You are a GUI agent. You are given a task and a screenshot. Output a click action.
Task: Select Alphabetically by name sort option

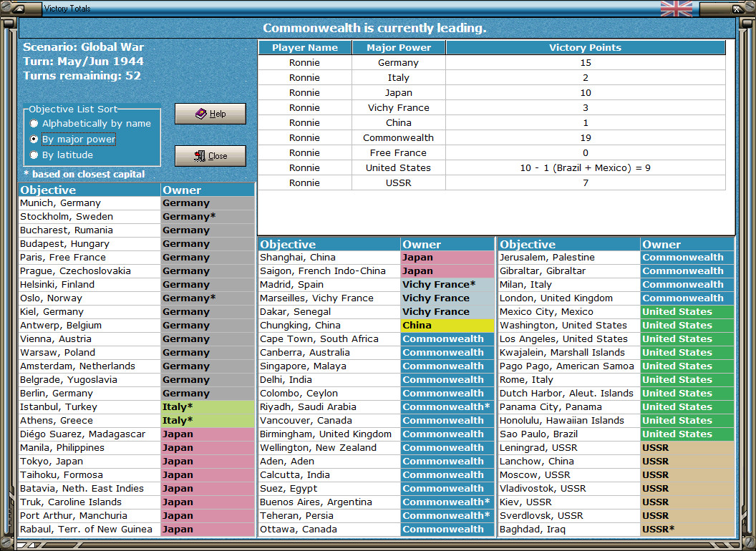pos(90,123)
